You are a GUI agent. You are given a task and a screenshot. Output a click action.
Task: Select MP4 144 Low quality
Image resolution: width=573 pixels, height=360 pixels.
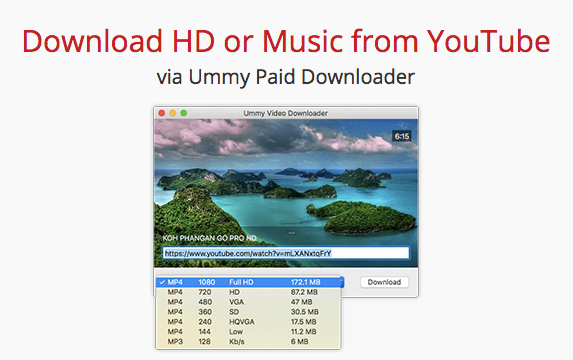click(x=248, y=331)
